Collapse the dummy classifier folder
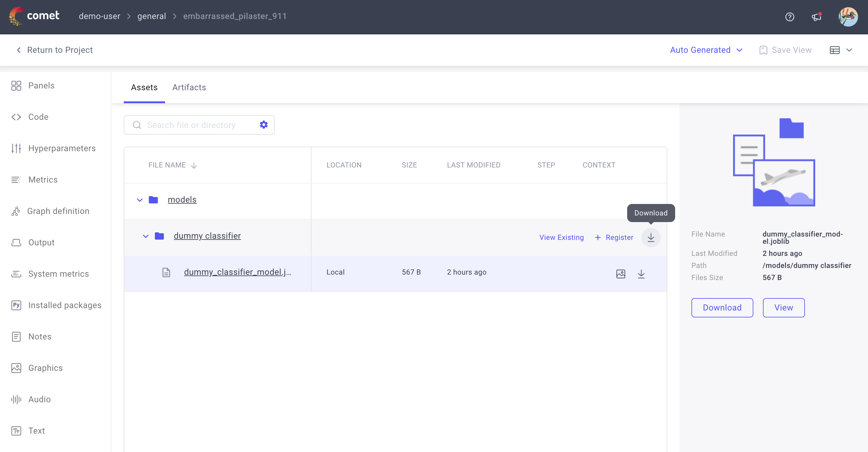The width and height of the screenshot is (868, 452). [x=145, y=236]
